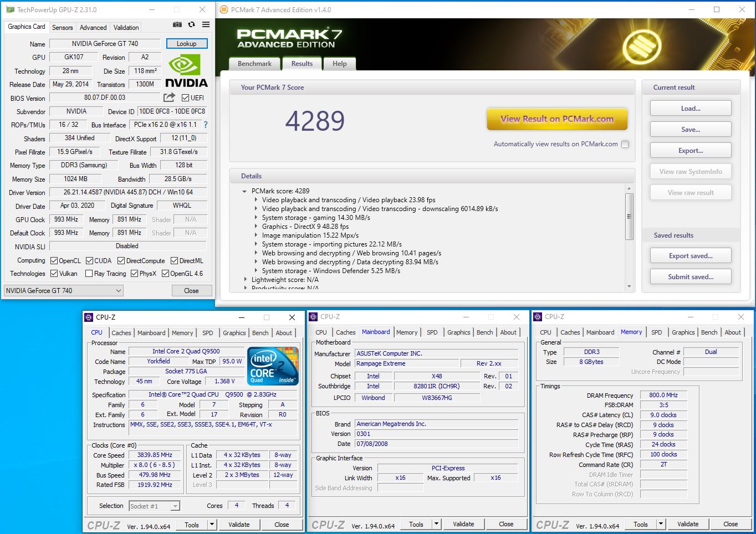The height and width of the screenshot is (534, 756).
Task: Click the Tools button in the Memory CPU-Z window
Action: click(641, 524)
